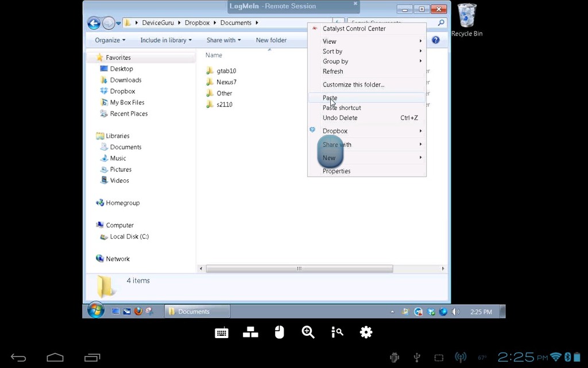588x368 pixels.
Task: Show hidden tray icons arrow
Action: click(x=392, y=312)
